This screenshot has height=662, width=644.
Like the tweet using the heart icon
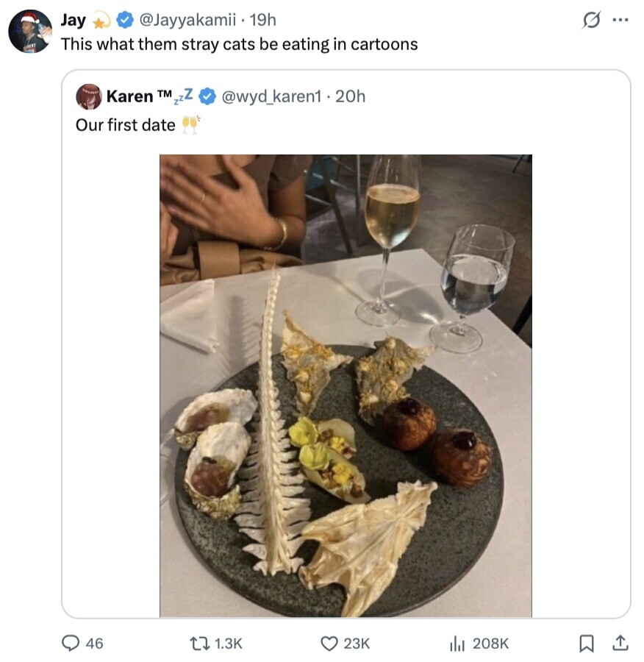point(330,644)
